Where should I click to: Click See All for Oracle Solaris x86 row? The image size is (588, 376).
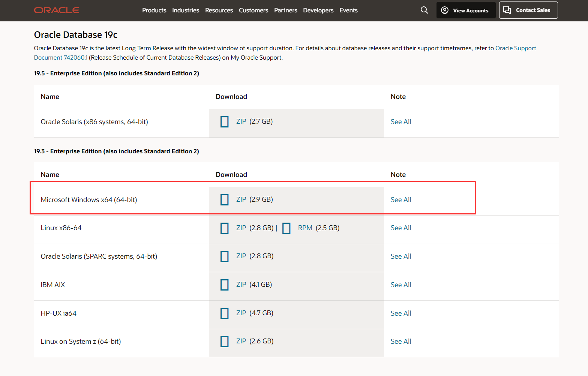pyautogui.click(x=401, y=122)
